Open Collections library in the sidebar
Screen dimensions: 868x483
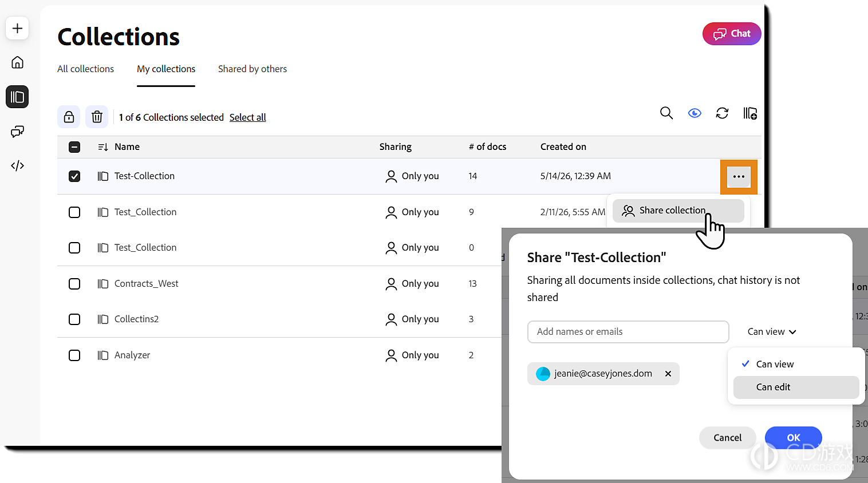[x=17, y=97]
